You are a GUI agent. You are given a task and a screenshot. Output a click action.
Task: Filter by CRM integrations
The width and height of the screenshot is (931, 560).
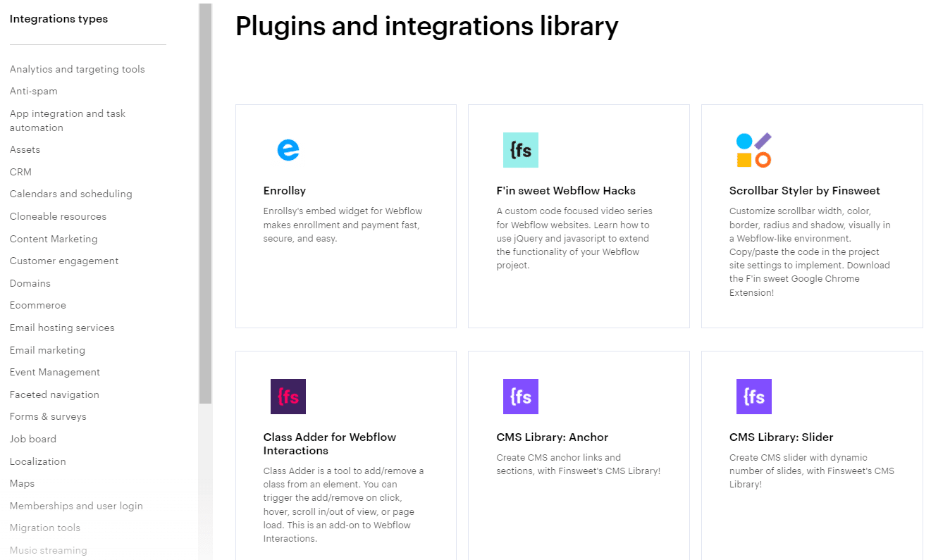pos(21,172)
